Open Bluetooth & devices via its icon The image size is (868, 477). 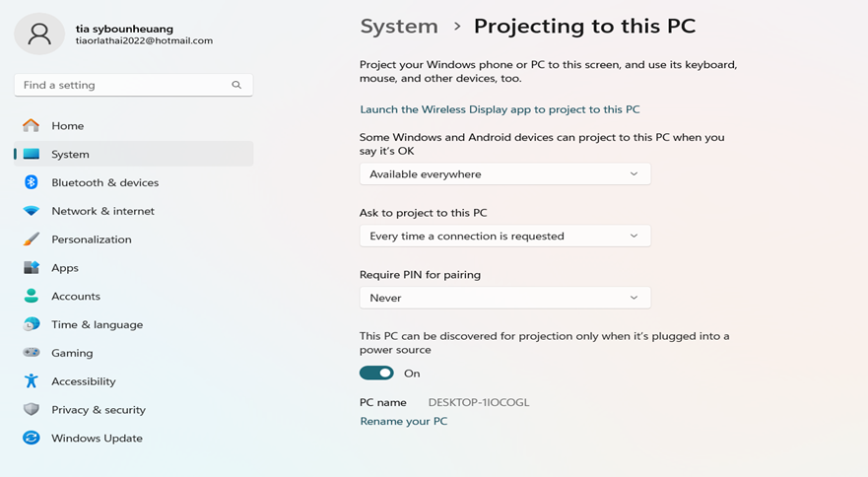(x=32, y=182)
